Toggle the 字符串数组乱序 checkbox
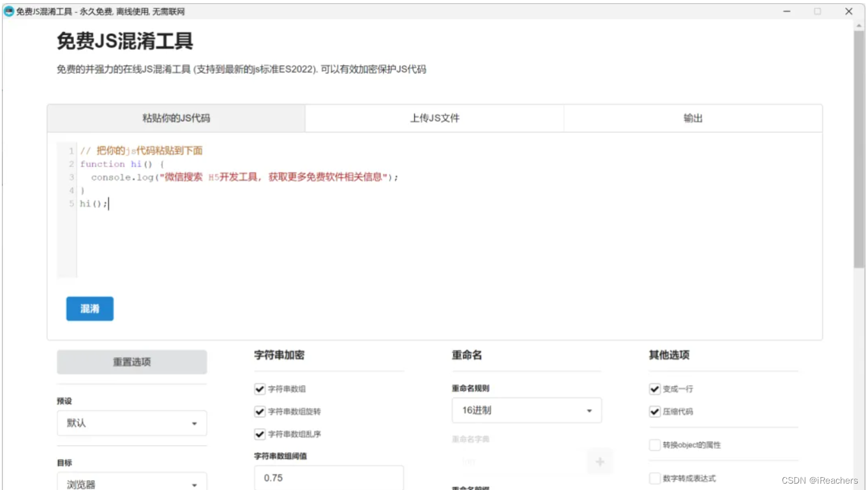This screenshot has width=868, height=490. click(x=260, y=434)
